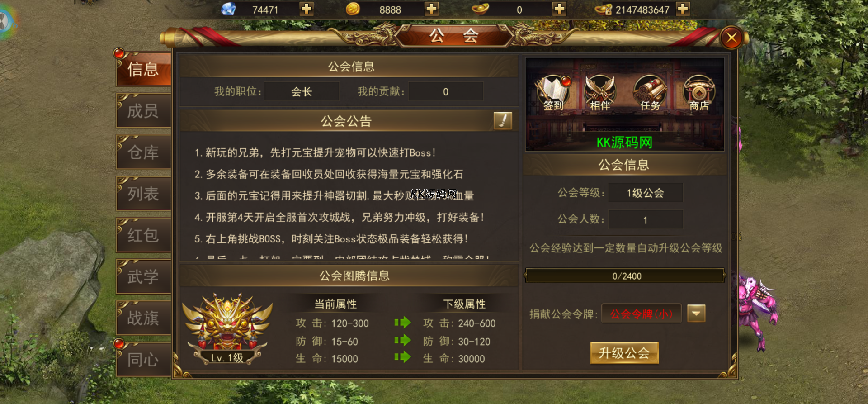Open the 任务 scroll quest icon

pos(650,94)
